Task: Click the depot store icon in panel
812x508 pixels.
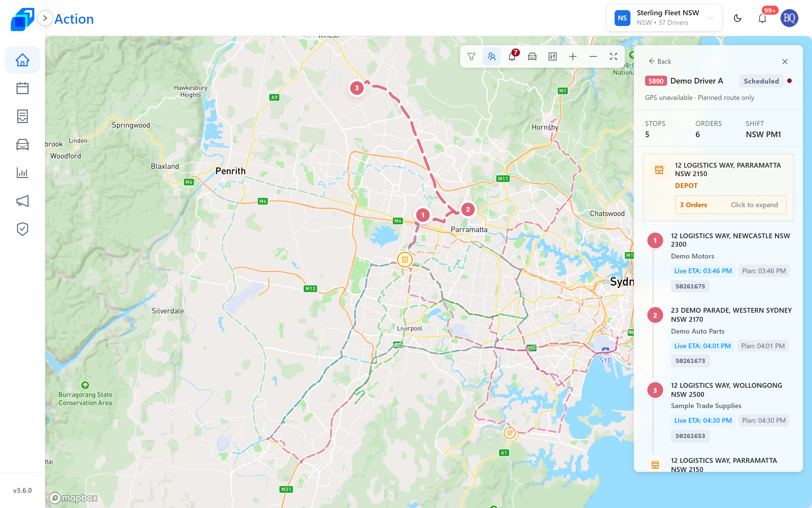Action: pyautogui.click(x=659, y=170)
